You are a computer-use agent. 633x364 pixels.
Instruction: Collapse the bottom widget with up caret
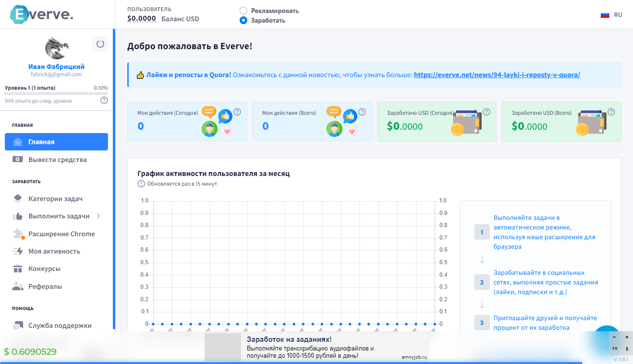pos(615,337)
